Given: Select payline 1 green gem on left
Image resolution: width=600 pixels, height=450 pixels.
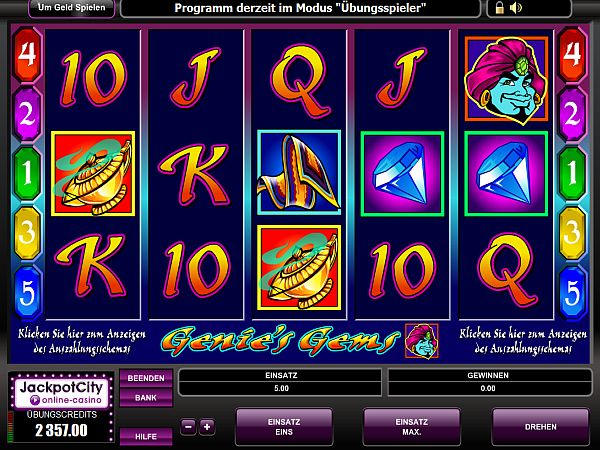Looking at the screenshot, I should pyautogui.click(x=27, y=173).
